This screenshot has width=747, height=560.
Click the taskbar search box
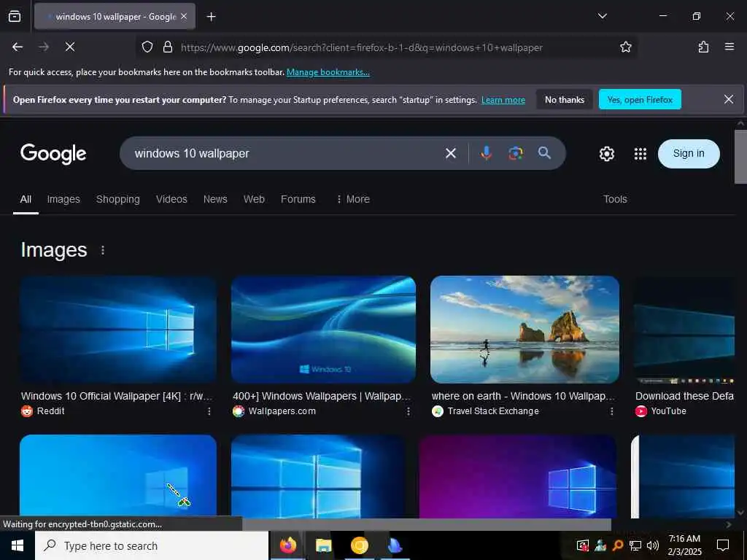point(152,545)
